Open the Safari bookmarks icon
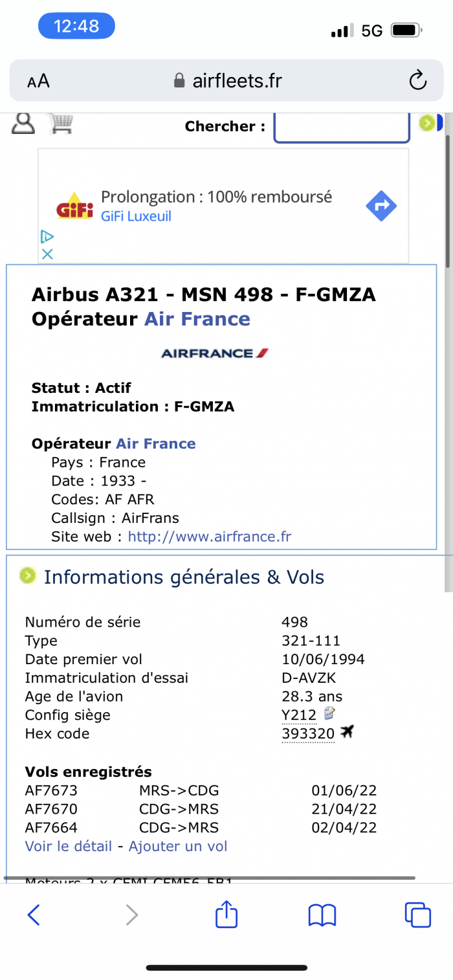This screenshot has width=453, height=980. pos(322,915)
